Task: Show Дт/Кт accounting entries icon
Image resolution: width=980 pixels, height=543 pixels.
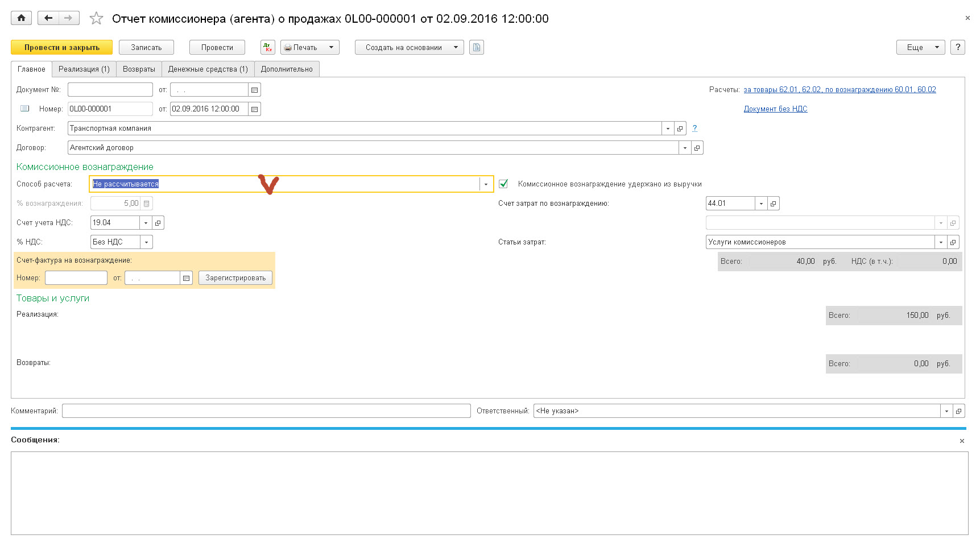Action: [x=267, y=48]
